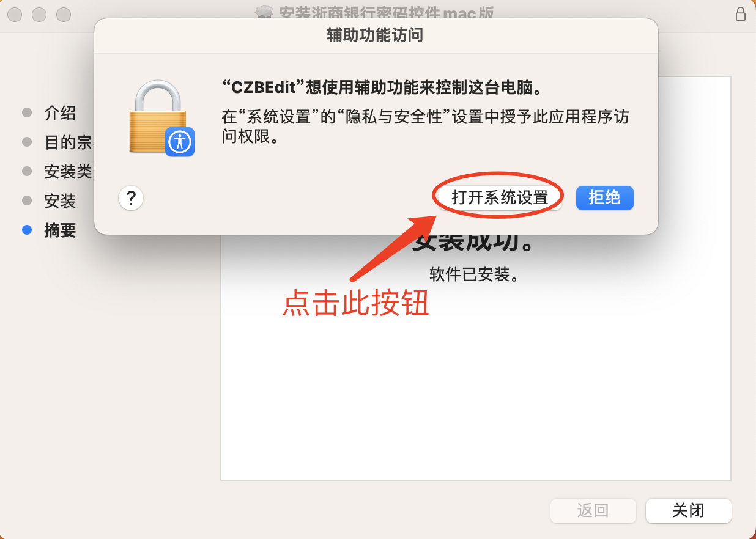
Task: Click the blue accessibility badge on the padlock
Action: [x=180, y=142]
